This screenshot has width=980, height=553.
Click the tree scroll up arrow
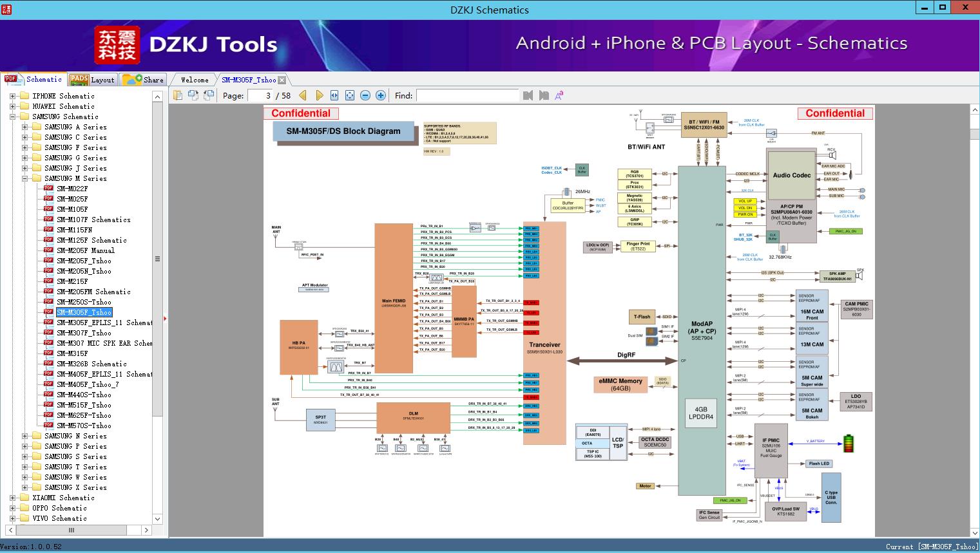pos(157,97)
